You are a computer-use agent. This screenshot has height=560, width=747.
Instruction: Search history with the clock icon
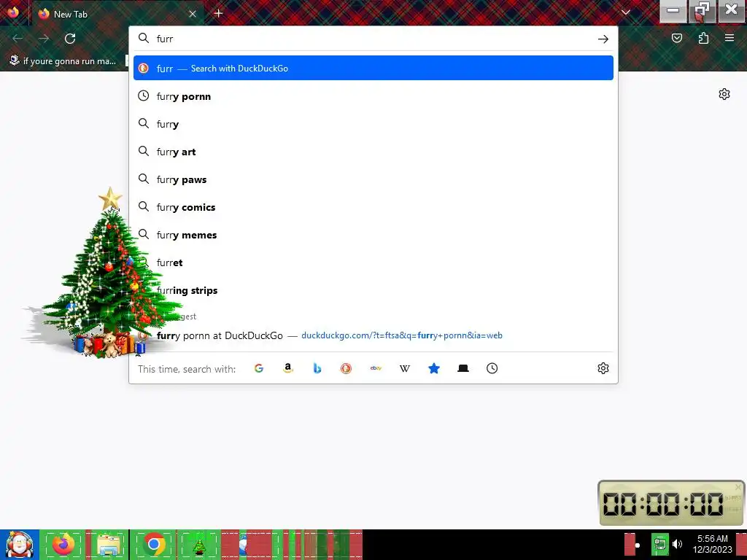[x=492, y=368]
